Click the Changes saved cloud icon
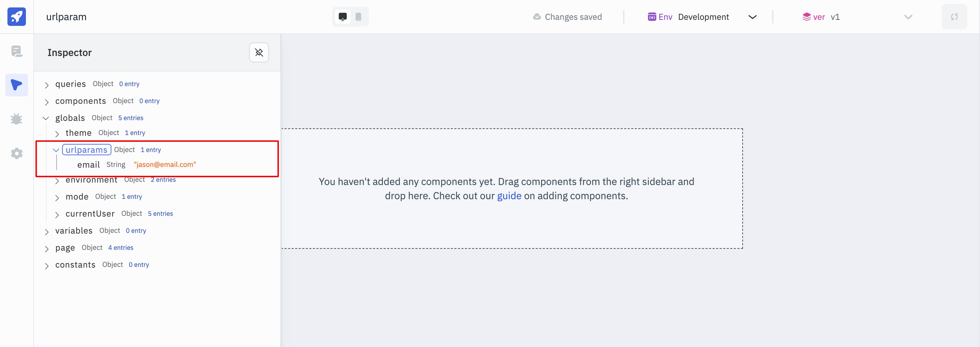This screenshot has width=980, height=347. [537, 17]
